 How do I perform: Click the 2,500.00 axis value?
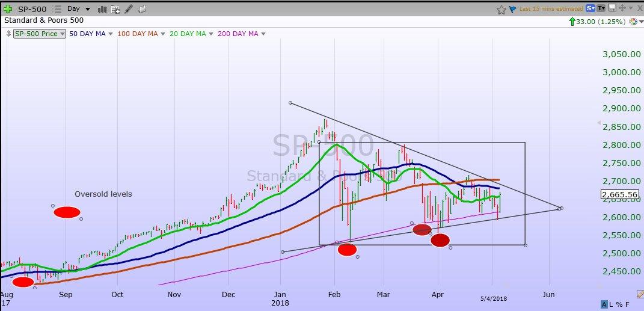621,253
